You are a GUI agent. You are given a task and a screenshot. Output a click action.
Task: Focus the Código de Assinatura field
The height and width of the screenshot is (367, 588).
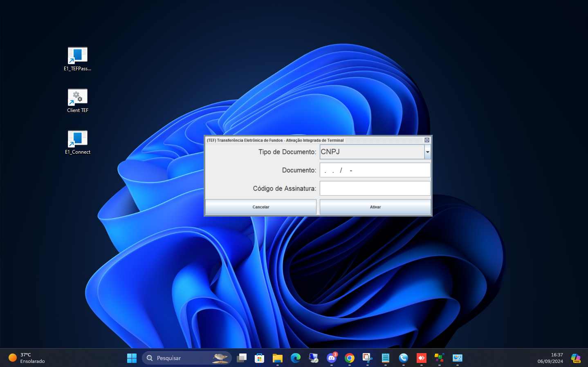(x=375, y=188)
